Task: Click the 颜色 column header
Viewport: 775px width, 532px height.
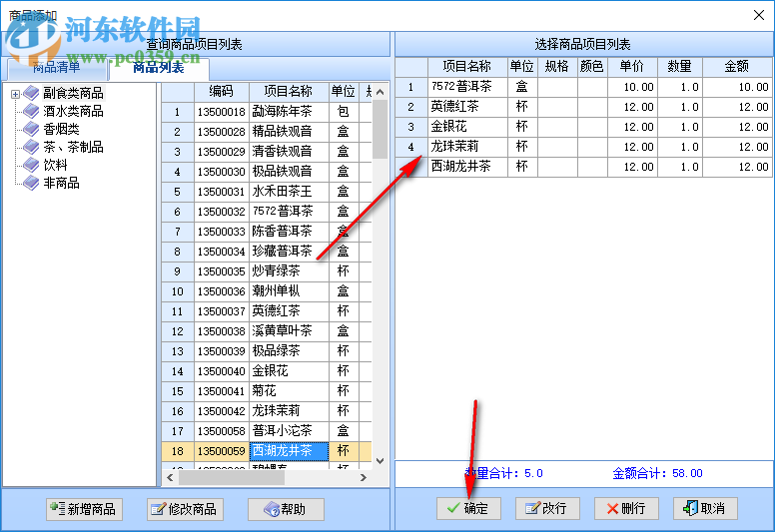Action: click(x=592, y=67)
